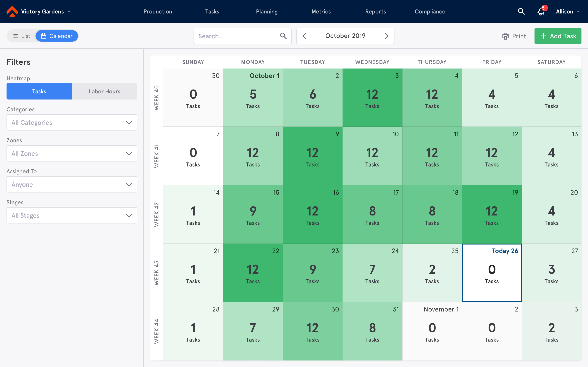Viewport: 588px width, 367px height.
Task: Go to the Compliance section
Action: click(x=430, y=11)
